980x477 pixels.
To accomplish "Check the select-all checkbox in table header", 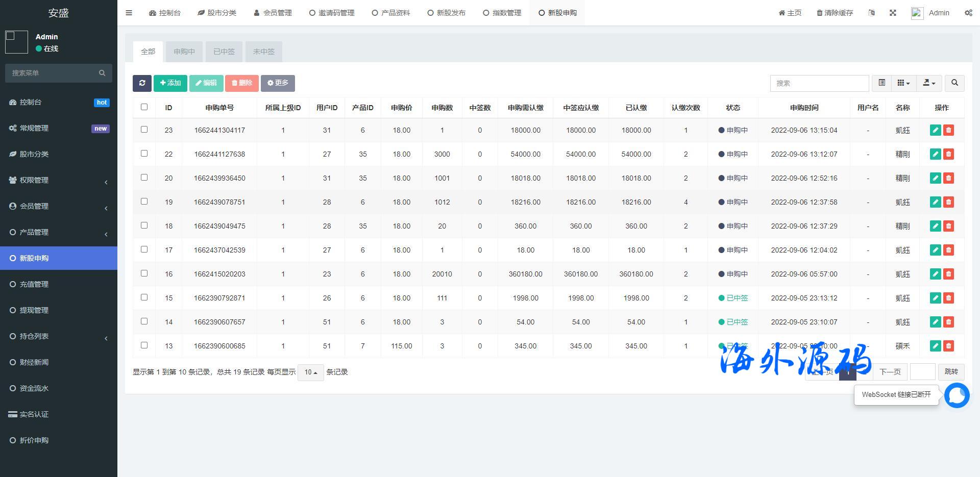I will [x=144, y=107].
